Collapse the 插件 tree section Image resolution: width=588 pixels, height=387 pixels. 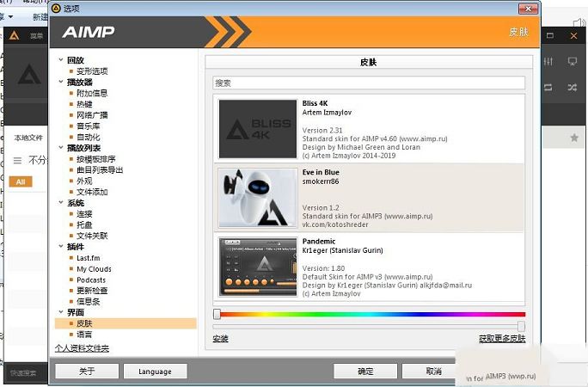point(61,246)
